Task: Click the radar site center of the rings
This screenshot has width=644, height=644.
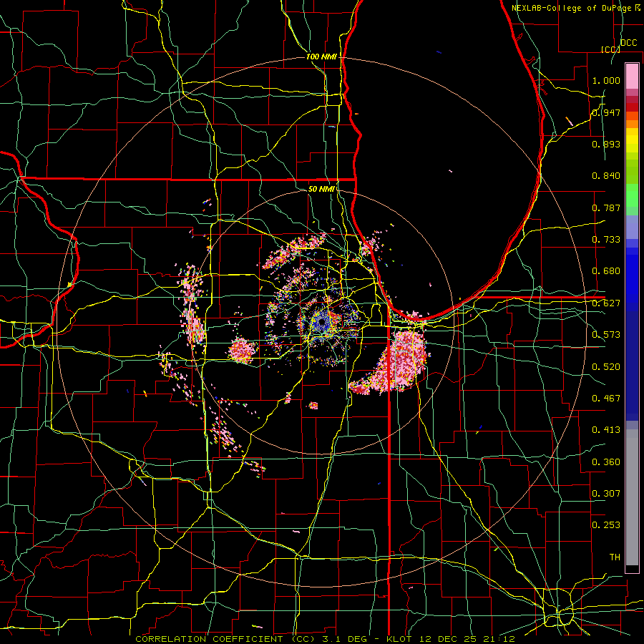Action: coord(321,323)
